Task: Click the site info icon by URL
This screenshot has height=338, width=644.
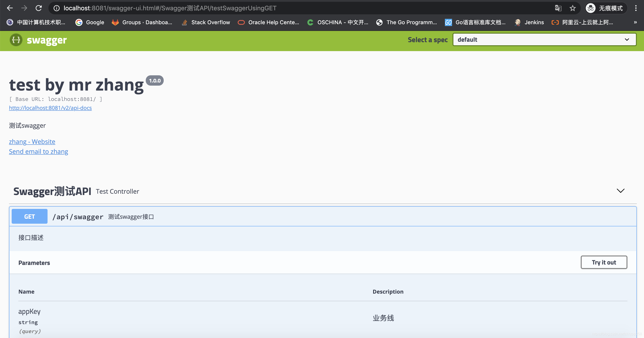Action: point(57,8)
